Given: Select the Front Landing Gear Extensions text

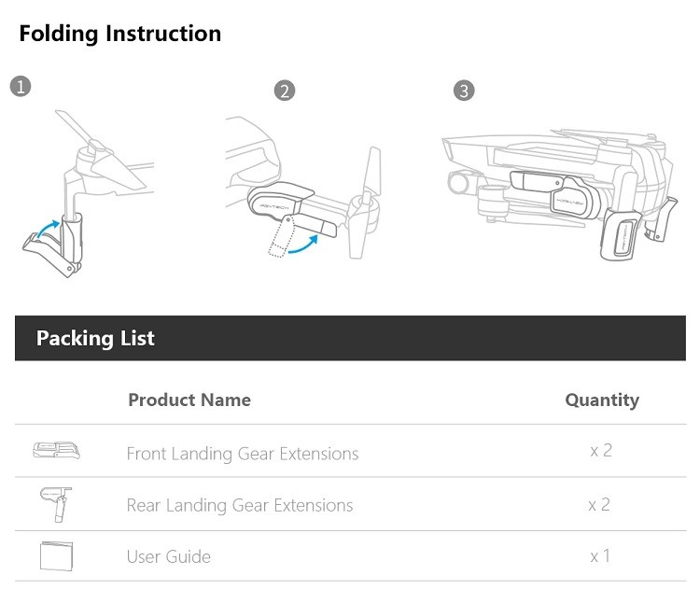Looking at the screenshot, I should pyautogui.click(x=243, y=454).
